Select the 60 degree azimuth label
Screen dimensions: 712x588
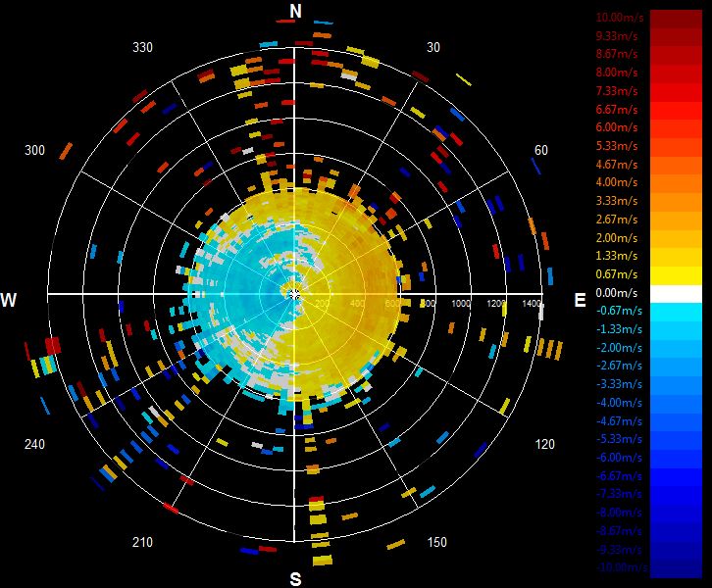pyautogui.click(x=540, y=150)
